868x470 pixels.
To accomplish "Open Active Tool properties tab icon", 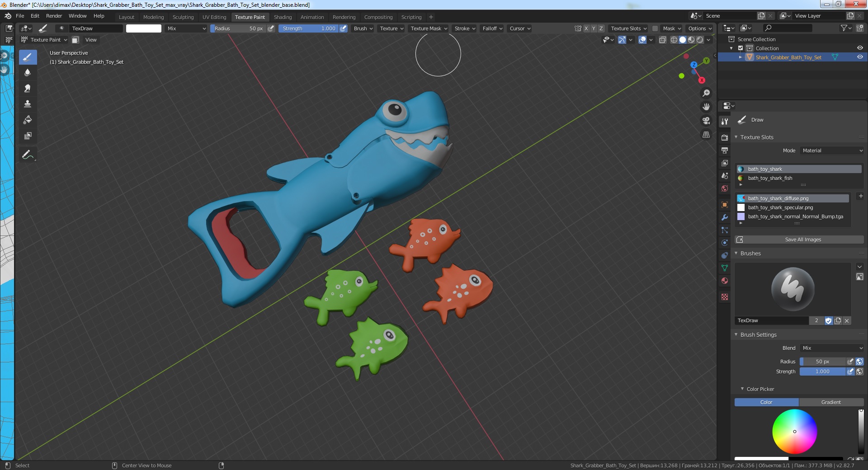I will point(725,122).
